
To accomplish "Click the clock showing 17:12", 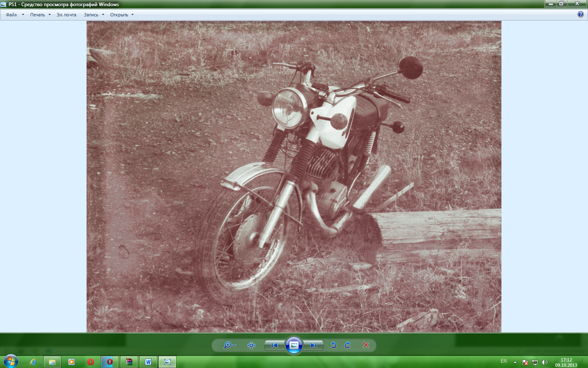I will point(566,362).
